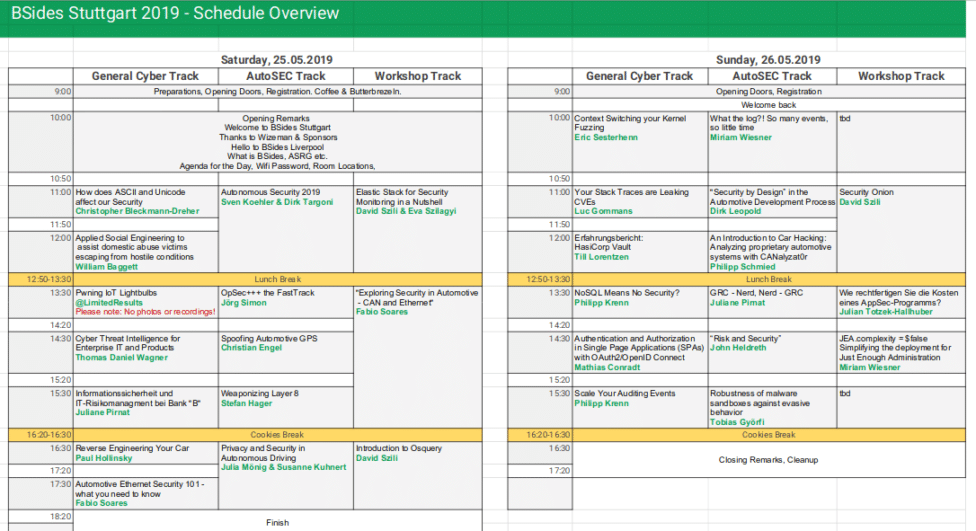Select the NoSQL Means No Security talk
The image size is (976, 531).
coord(626,292)
